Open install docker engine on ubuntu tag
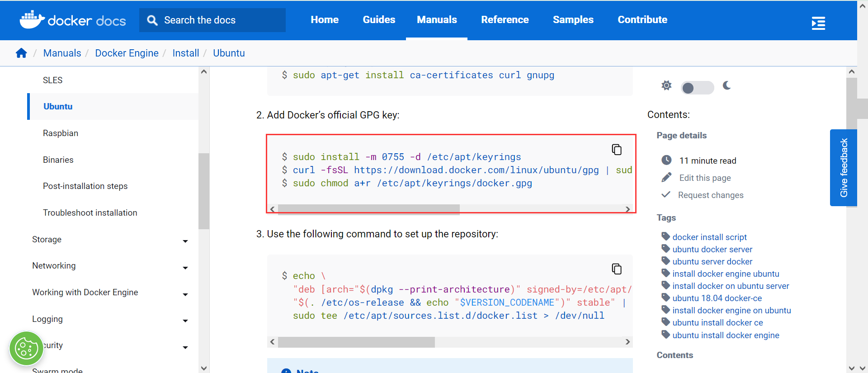The image size is (868, 373). click(731, 310)
